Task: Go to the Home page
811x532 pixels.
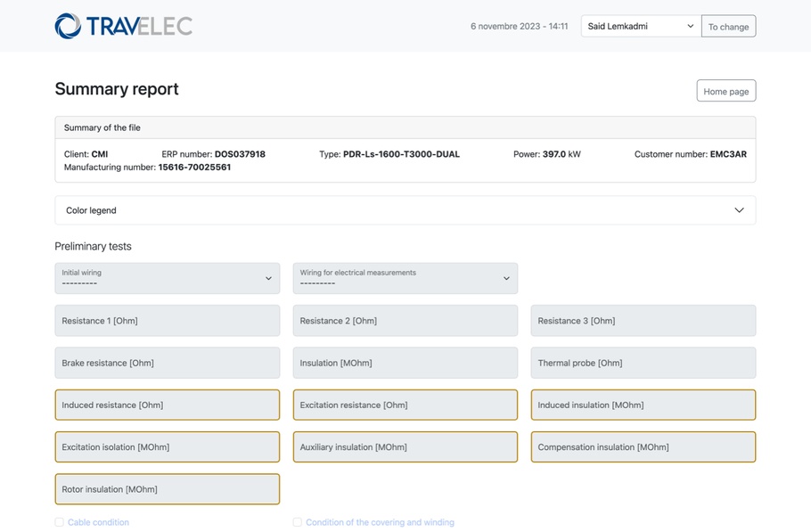Action: 725,91
